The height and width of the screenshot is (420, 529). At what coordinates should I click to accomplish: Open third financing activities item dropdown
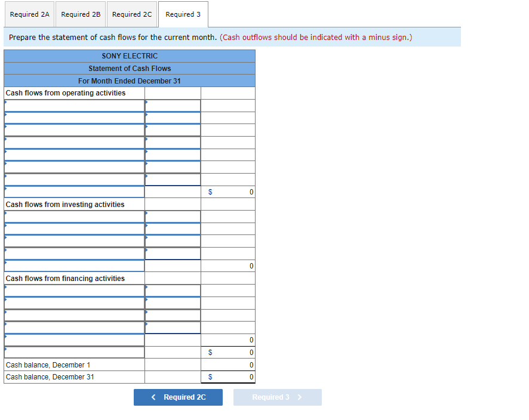(75, 315)
